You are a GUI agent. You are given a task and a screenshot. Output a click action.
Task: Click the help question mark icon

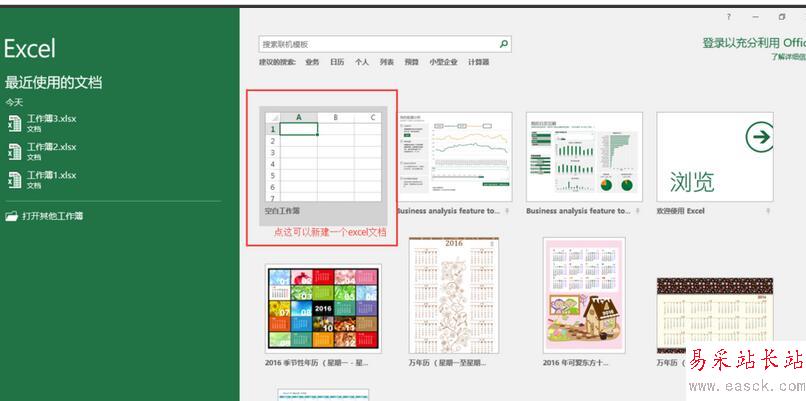click(x=728, y=17)
